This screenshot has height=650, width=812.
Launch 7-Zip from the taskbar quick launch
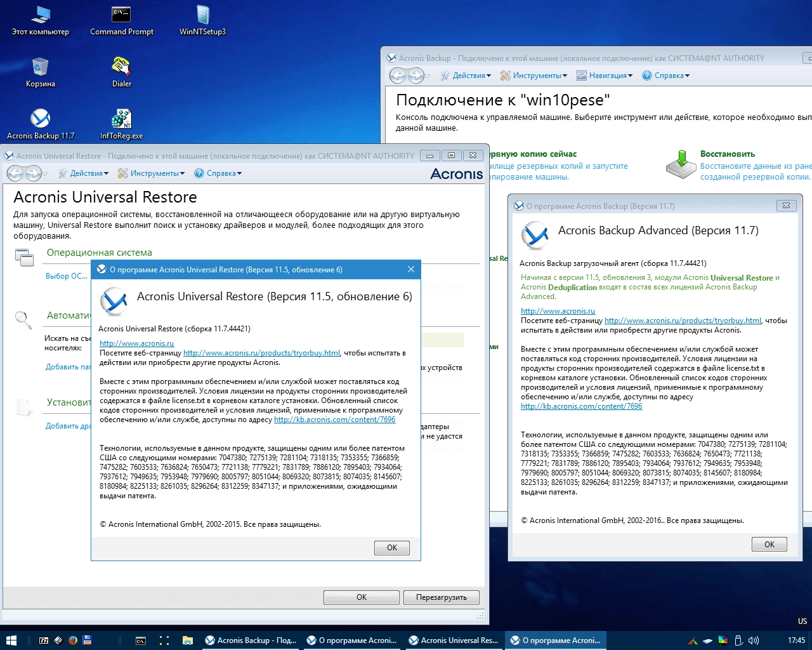tap(43, 640)
